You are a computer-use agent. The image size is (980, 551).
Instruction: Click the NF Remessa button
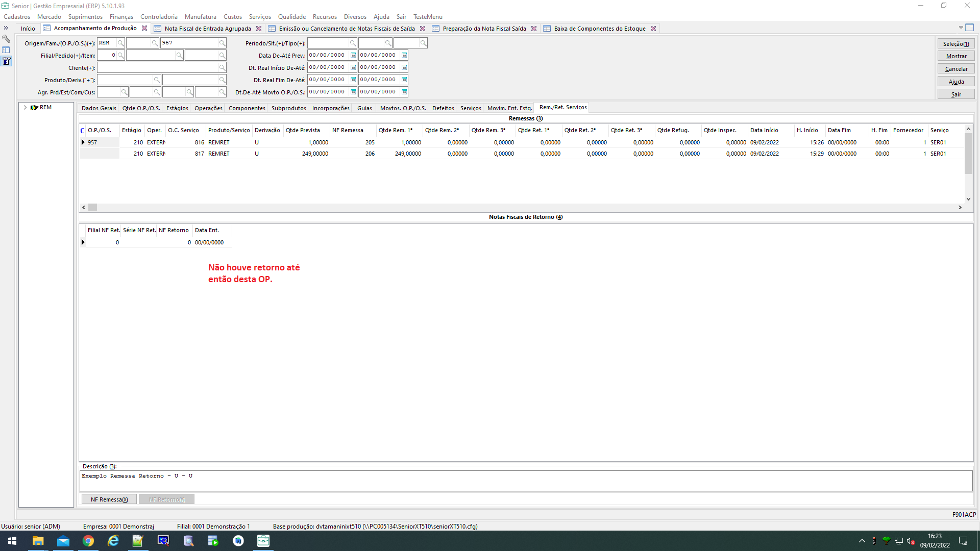109,499
